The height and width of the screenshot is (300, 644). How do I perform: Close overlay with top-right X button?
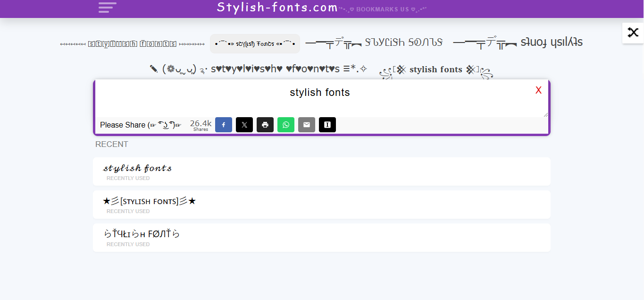click(633, 33)
